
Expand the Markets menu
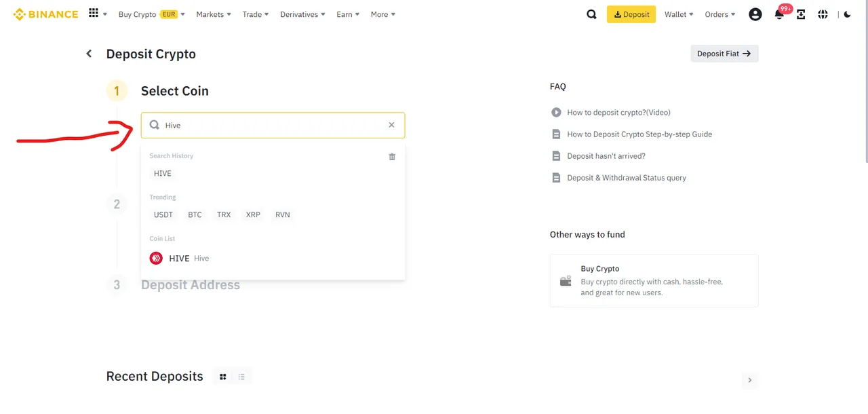click(214, 14)
